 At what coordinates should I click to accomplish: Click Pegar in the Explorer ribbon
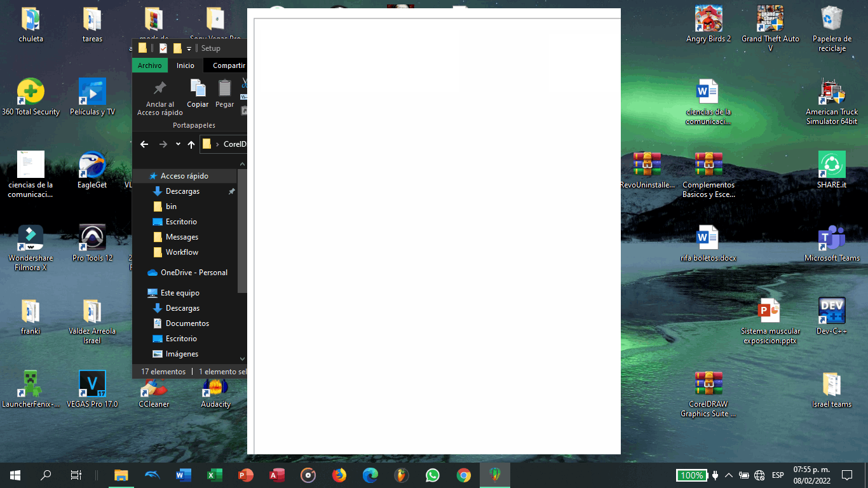(x=225, y=93)
